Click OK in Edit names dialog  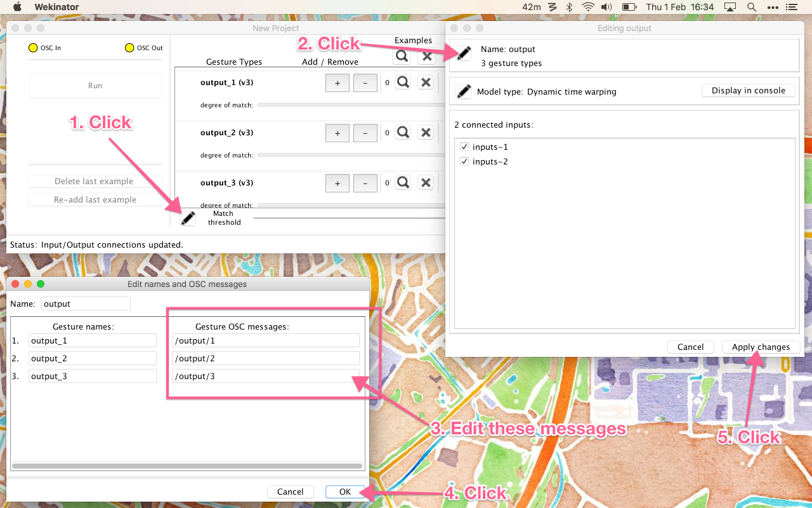click(x=345, y=491)
